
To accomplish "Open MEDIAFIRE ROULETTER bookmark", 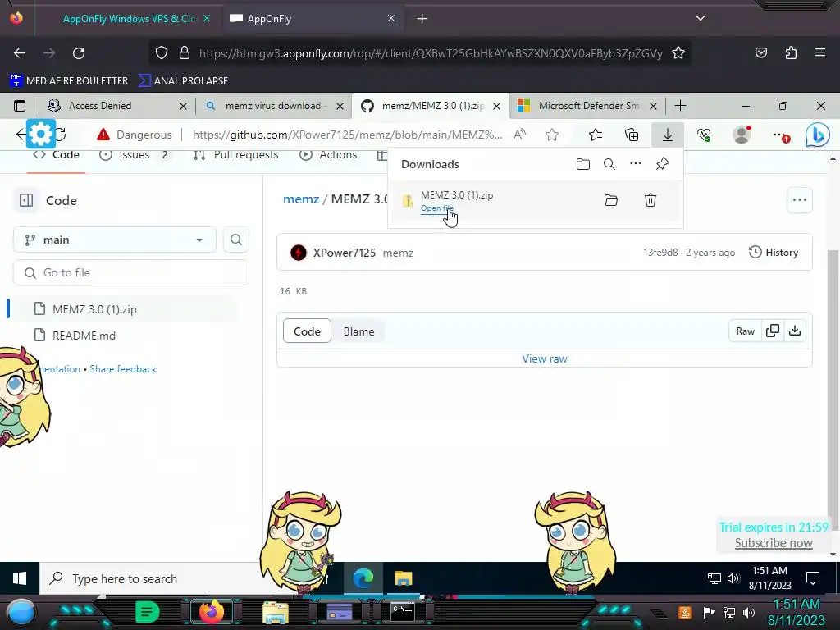I will [69, 81].
